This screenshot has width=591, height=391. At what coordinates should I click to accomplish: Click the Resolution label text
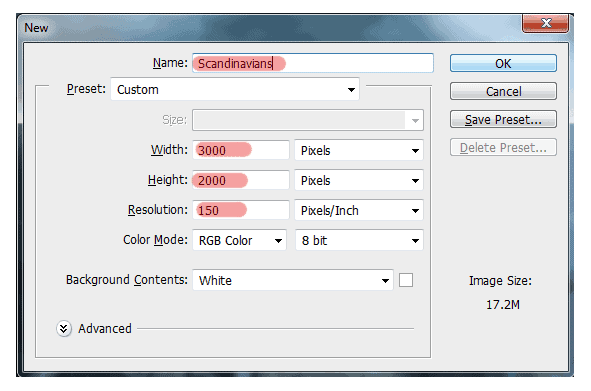click(158, 210)
